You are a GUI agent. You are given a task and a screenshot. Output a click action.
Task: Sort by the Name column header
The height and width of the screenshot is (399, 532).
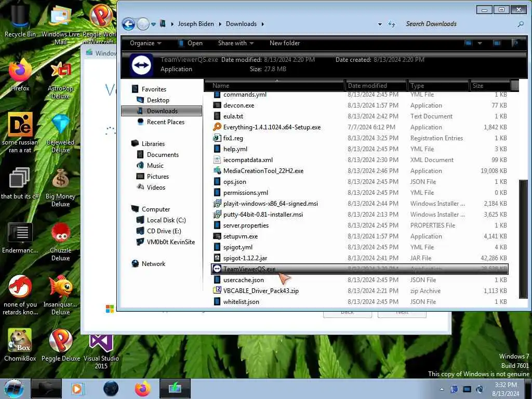click(274, 86)
